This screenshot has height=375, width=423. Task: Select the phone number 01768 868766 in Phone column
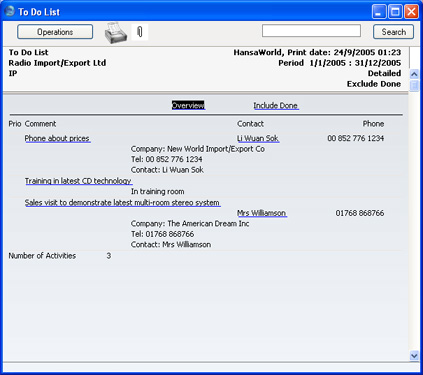(360, 213)
